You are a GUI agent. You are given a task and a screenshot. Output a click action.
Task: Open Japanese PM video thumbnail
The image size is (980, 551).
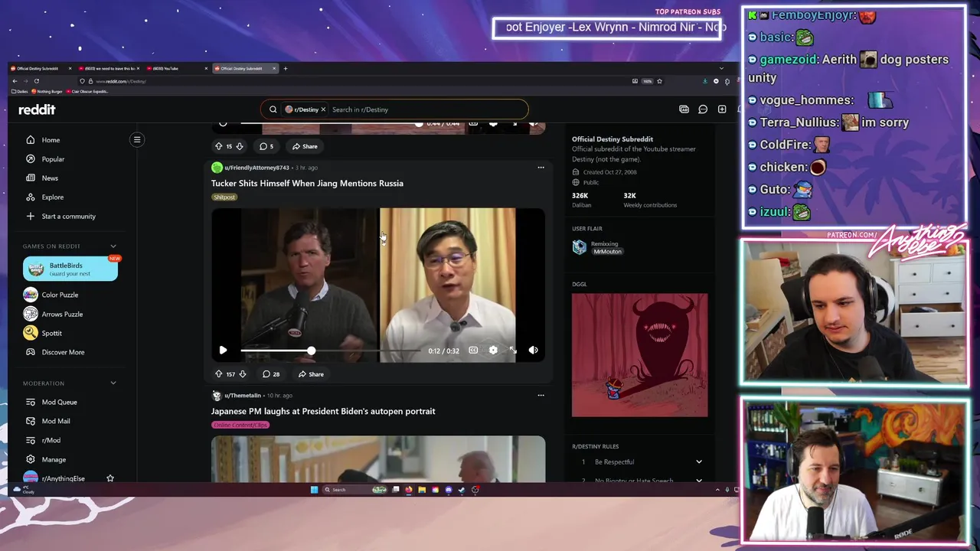pos(378,460)
